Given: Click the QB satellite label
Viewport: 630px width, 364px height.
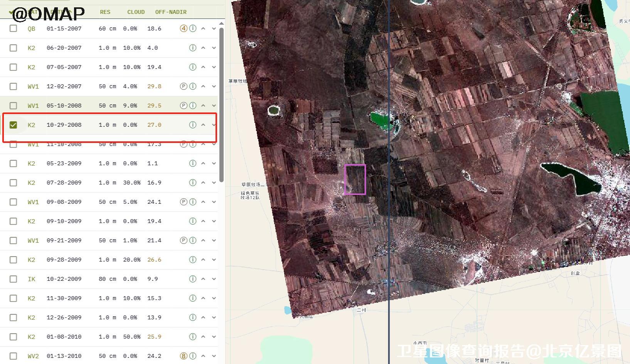Looking at the screenshot, I should [x=31, y=29].
